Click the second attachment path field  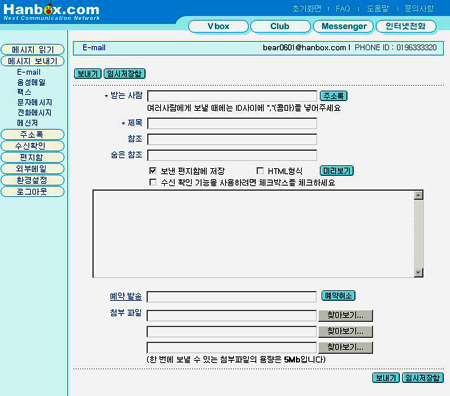pos(232,331)
